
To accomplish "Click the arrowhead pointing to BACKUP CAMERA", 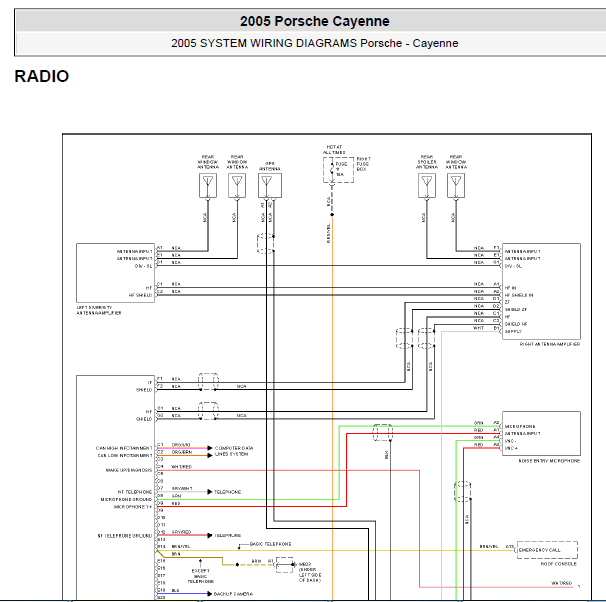I will 210,594.
